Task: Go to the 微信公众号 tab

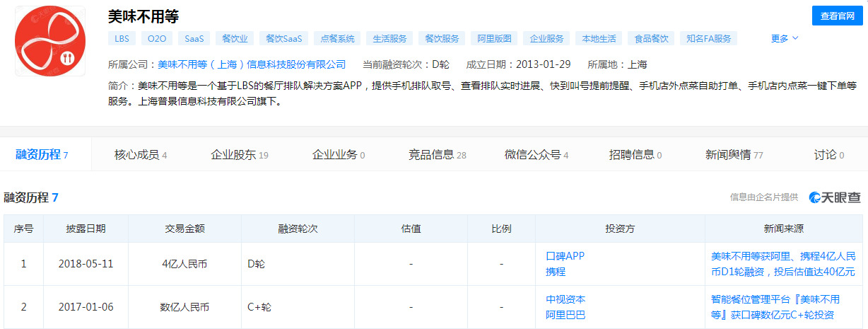Action: pyautogui.click(x=536, y=154)
